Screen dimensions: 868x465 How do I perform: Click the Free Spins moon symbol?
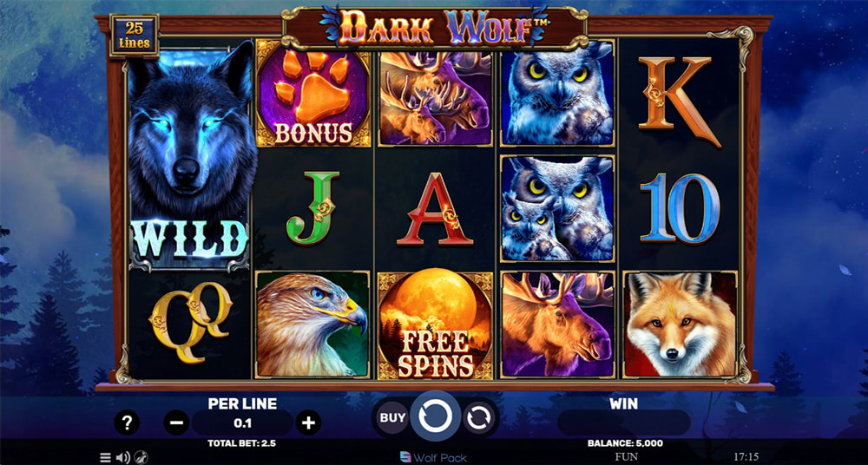tap(435, 325)
